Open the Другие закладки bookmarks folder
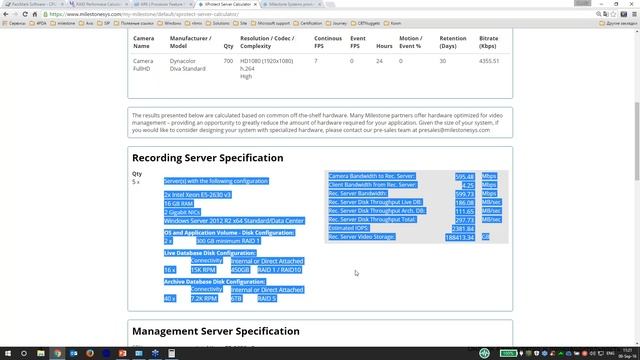640x360 pixels. (x=618, y=23)
